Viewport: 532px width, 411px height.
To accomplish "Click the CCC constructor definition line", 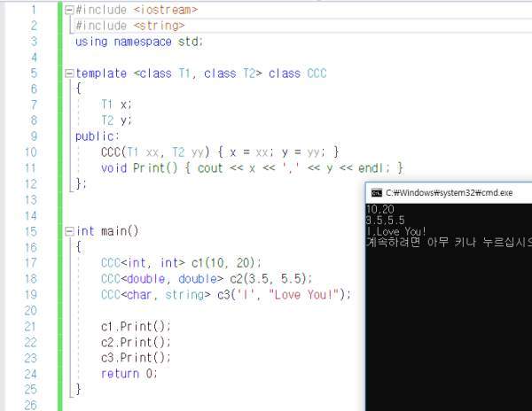I will (220, 152).
